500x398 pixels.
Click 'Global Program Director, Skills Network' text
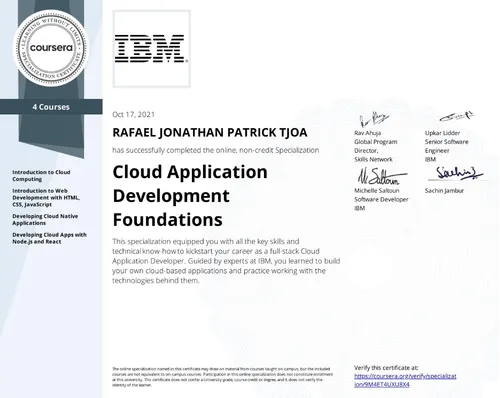[x=376, y=150]
